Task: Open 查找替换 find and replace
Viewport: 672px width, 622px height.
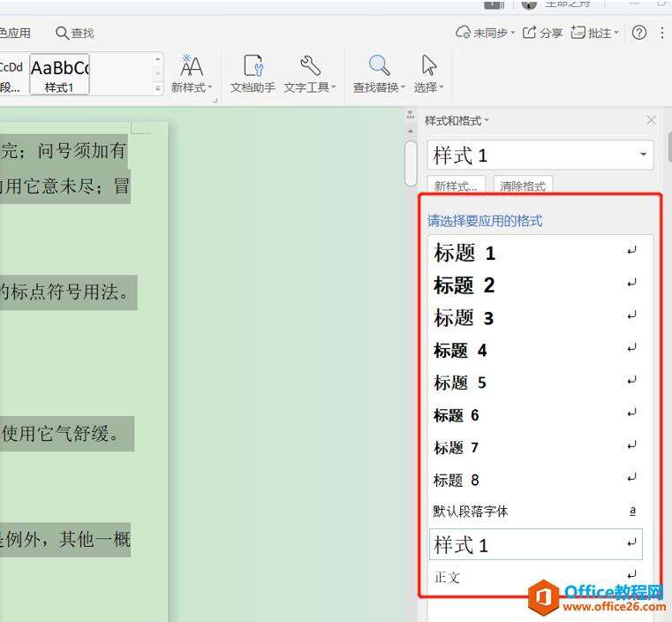Action: pos(379,66)
